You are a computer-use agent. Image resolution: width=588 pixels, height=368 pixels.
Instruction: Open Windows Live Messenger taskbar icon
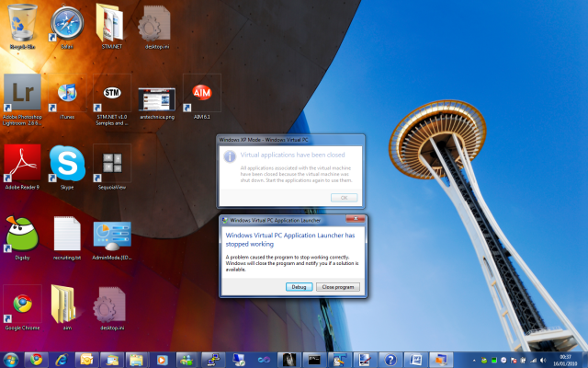[187, 360]
